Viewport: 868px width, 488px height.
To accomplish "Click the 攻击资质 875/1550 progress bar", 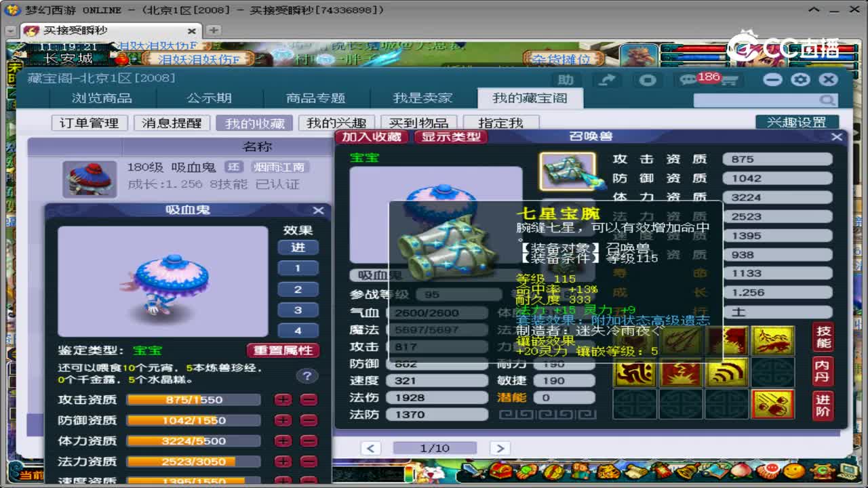I will (194, 400).
